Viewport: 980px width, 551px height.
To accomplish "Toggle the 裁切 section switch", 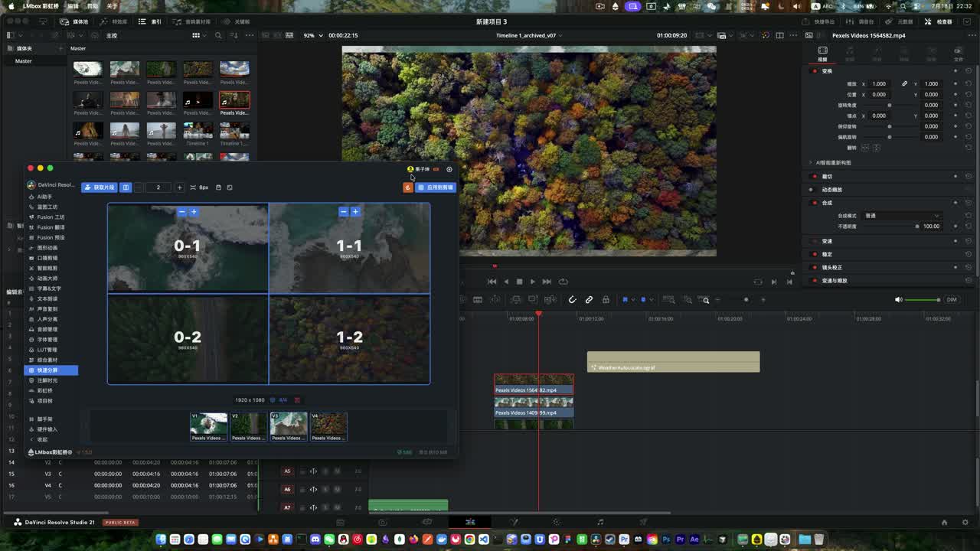I will [815, 177].
